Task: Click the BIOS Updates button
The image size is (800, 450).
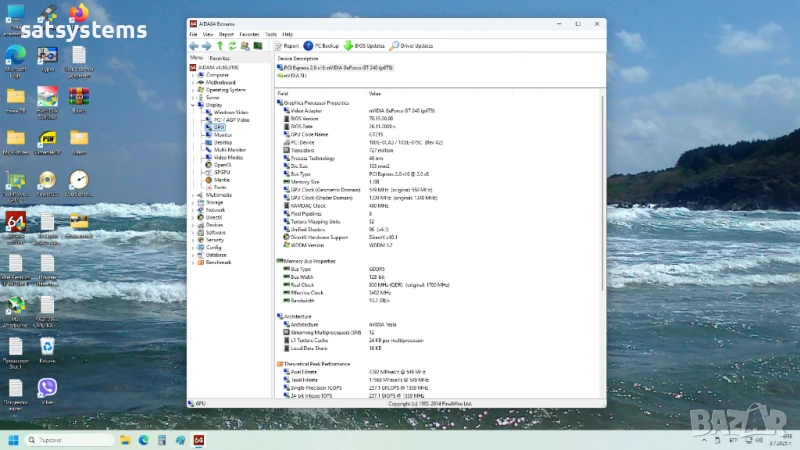Action: (x=364, y=45)
